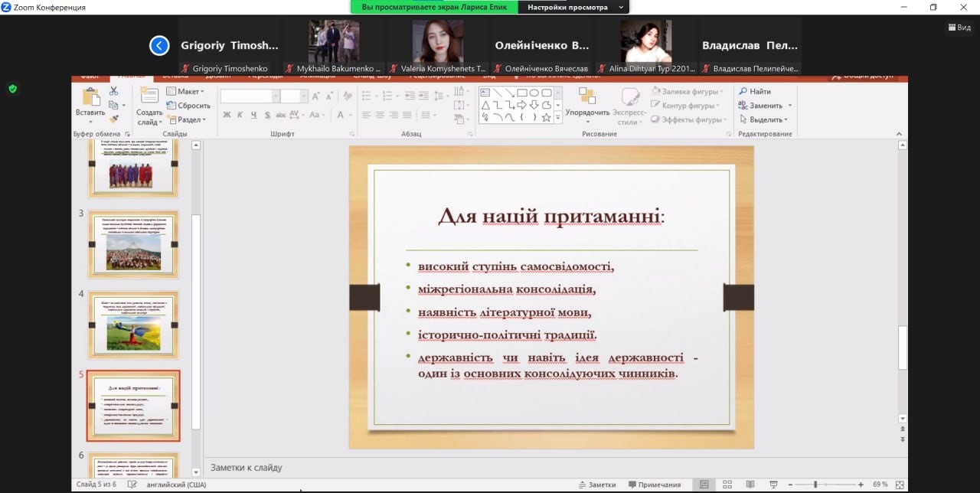Screen dimensions: 980x493
Task: Select slide 4 thumbnail with flag image
Action: click(x=133, y=325)
